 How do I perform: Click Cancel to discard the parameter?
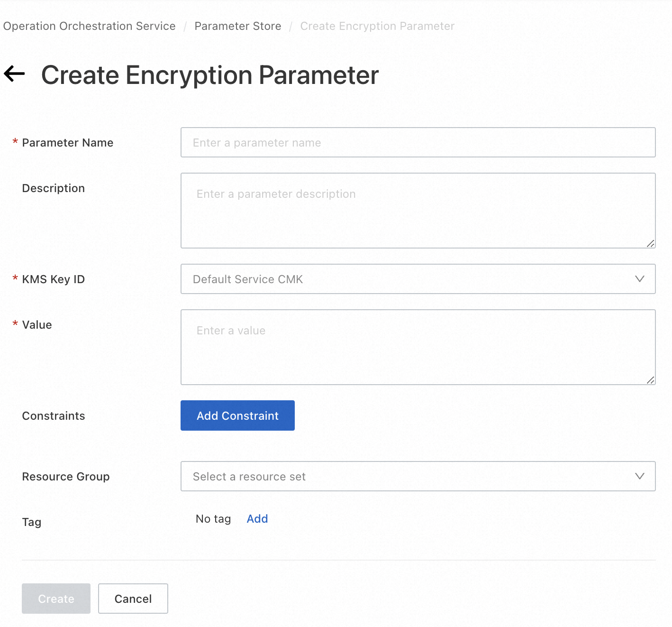(x=133, y=599)
